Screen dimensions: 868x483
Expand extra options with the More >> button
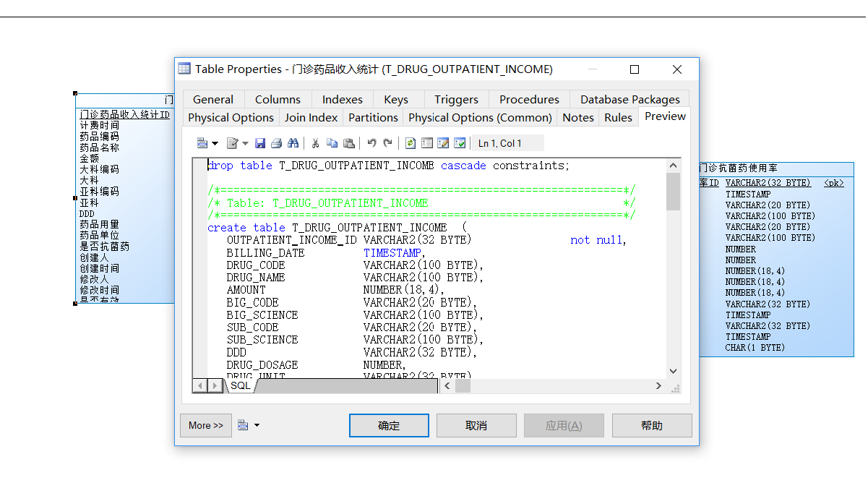[205, 425]
